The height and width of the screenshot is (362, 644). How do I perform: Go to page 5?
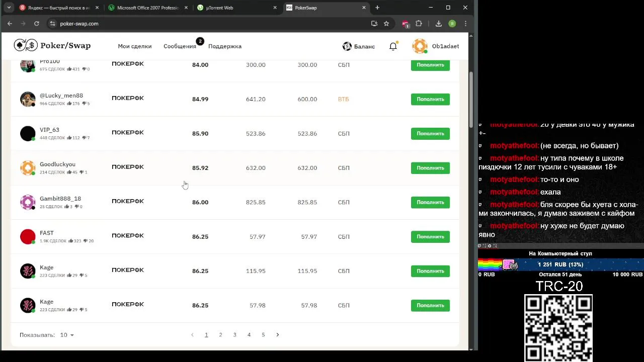click(x=263, y=335)
